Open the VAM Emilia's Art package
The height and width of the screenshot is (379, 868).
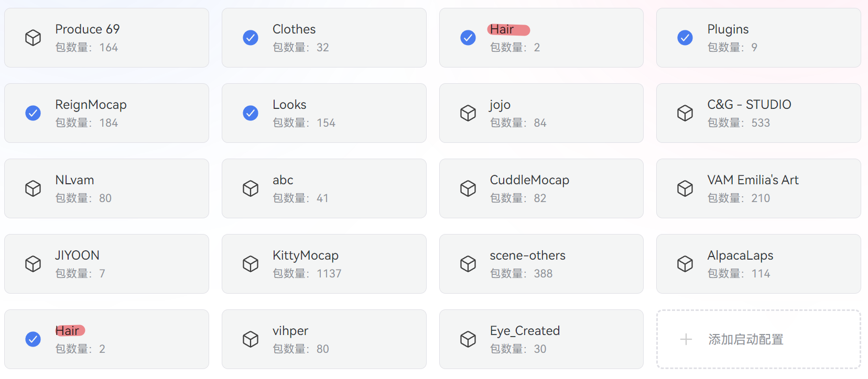click(x=757, y=188)
